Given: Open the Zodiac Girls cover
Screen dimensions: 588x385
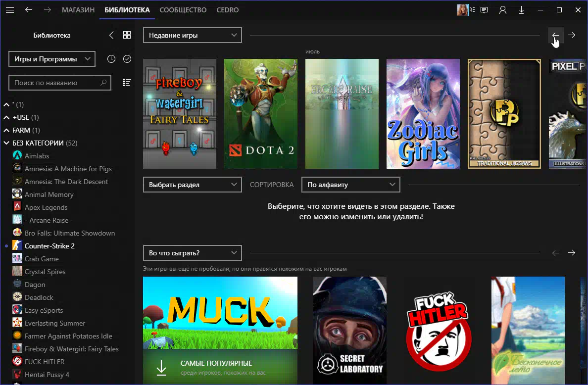Looking at the screenshot, I should (x=423, y=114).
